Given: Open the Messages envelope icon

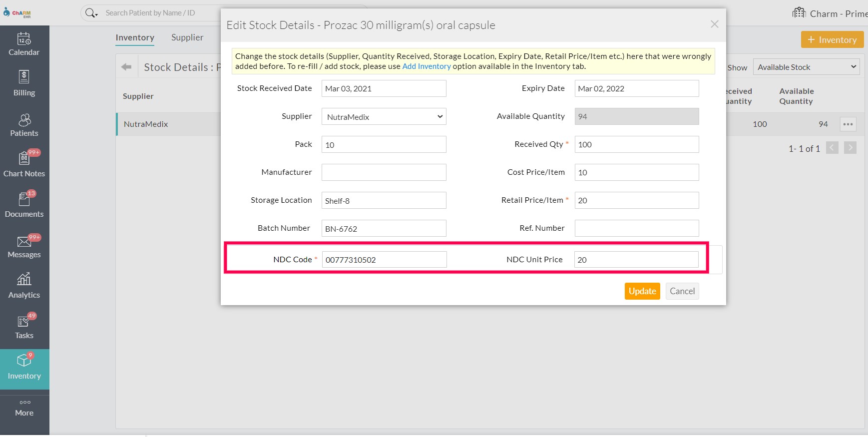Looking at the screenshot, I should [24, 242].
